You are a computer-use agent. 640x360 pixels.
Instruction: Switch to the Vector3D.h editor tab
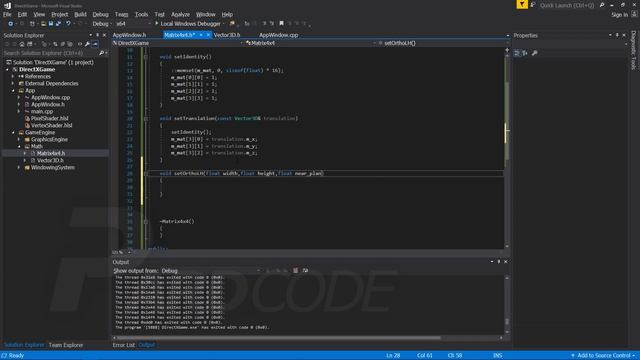[x=227, y=35]
